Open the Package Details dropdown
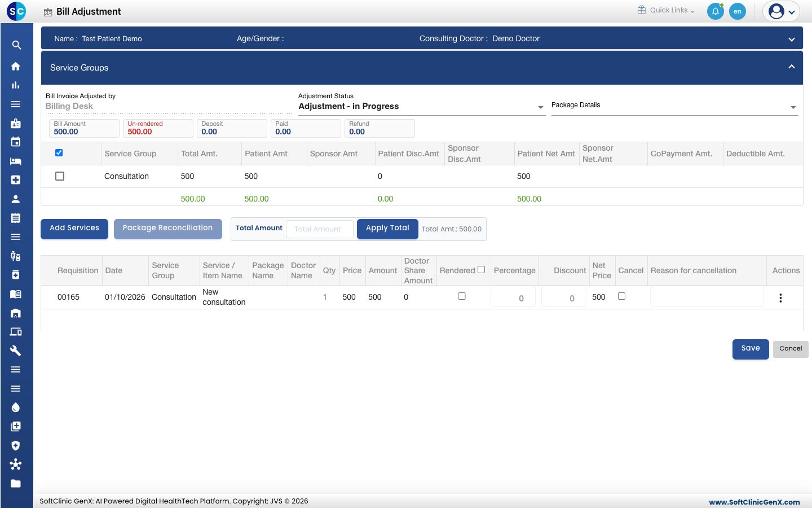 click(674, 106)
